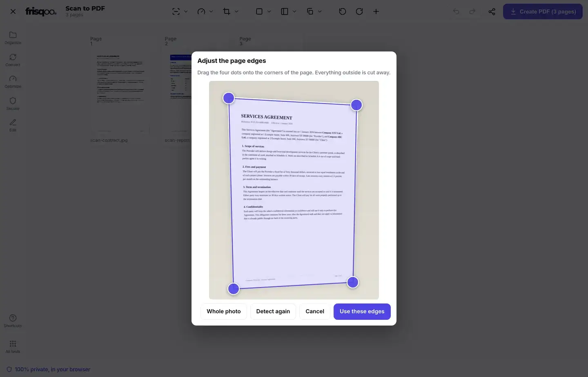Close the Scan to PDF tool with X
Screen dimensions: 588x377
13,11
